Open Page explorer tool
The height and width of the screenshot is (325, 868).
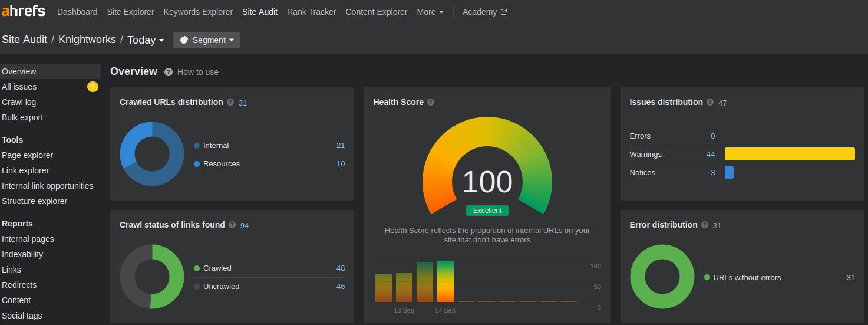click(x=28, y=155)
